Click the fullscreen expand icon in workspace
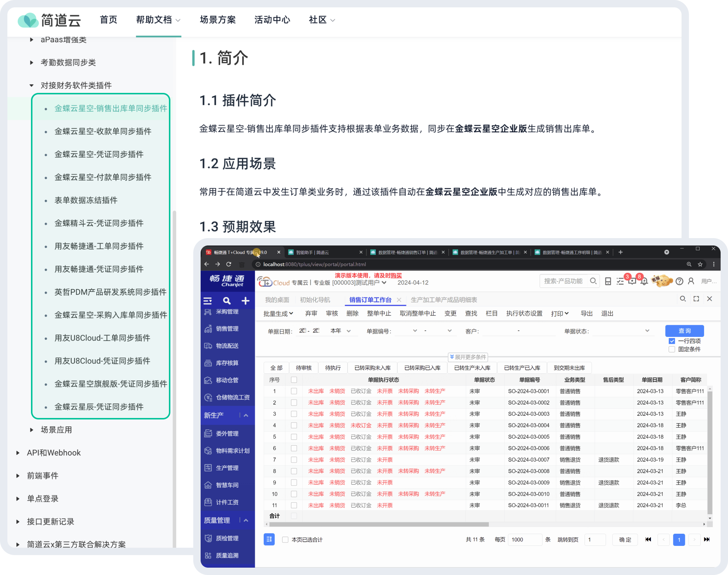The height and width of the screenshot is (575, 728). [696, 299]
